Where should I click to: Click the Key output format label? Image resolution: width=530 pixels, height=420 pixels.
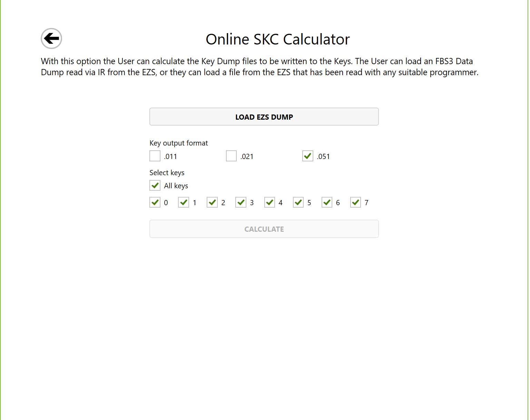pyautogui.click(x=178, y=143)
